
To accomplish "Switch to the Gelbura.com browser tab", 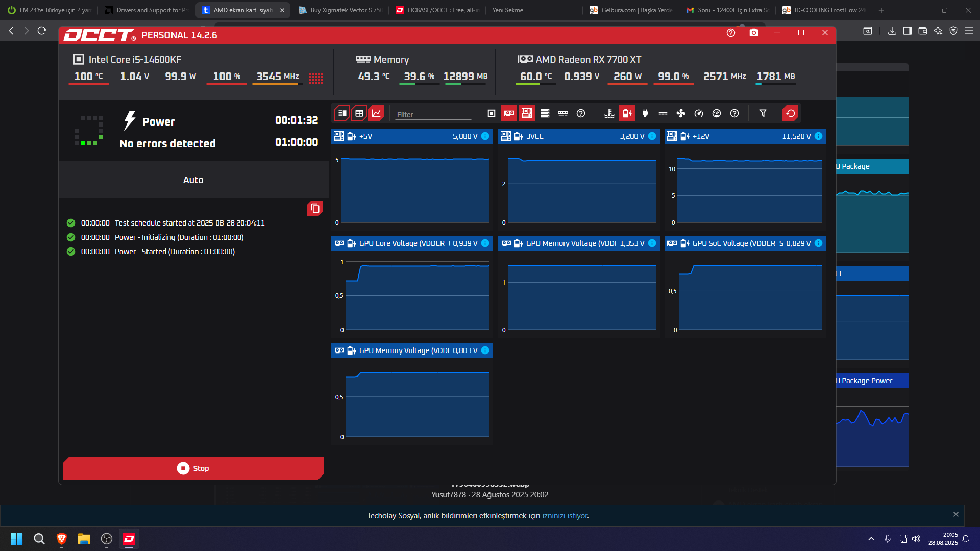I will (x=631, y=10).
